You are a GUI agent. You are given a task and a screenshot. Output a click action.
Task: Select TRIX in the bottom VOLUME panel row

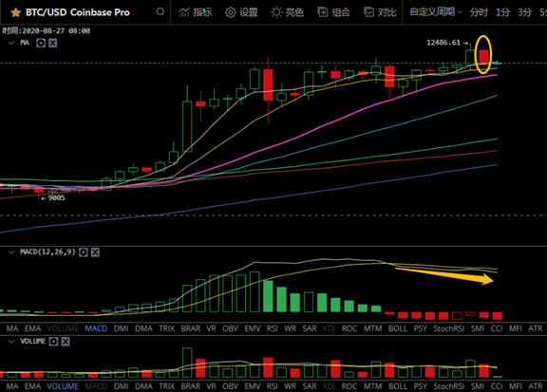(x=167, y=386)
